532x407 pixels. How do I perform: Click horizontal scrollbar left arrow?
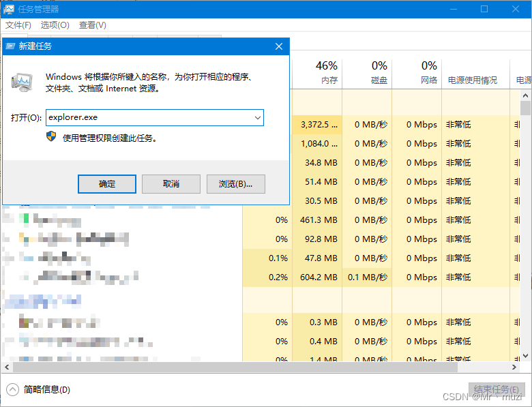click(7, 367)
